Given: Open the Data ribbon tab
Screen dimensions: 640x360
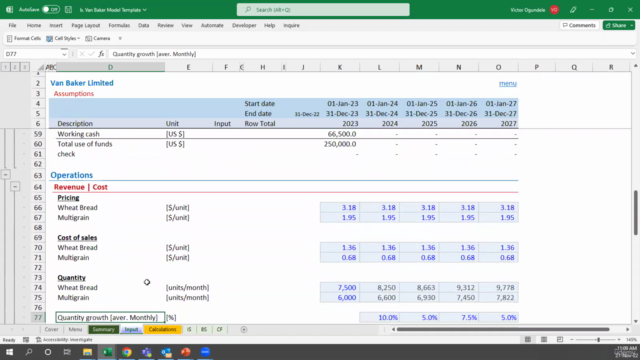Looking at the screenshot, I should (x=144, y=25).
